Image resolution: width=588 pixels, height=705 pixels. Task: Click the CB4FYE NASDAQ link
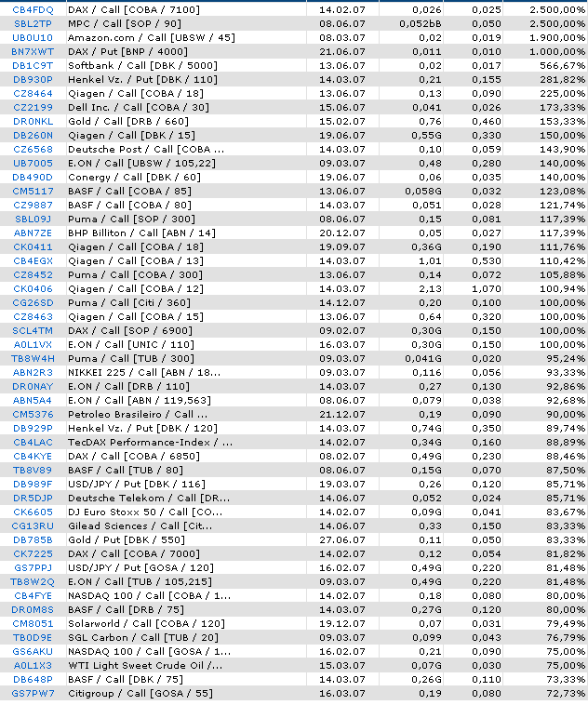pos(33,595)
